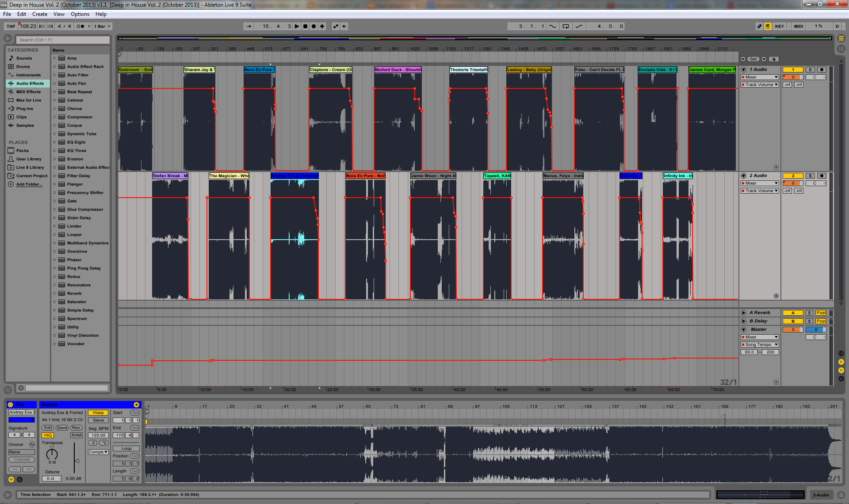Click the Arrangement Record button
The width and height of the screenshot is (849, 504).
pyautogui.click(x=314, y=27)
